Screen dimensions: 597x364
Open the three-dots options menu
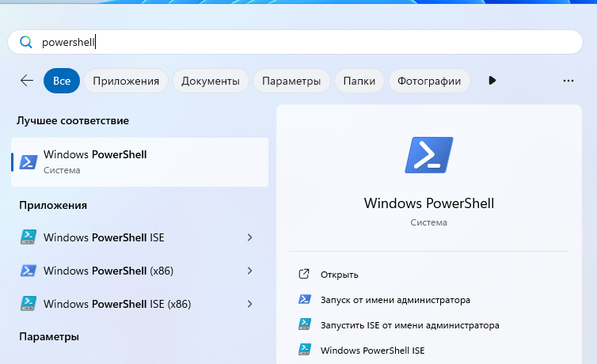(568, 81)
